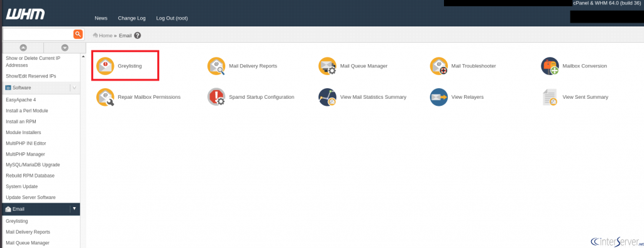Image resolution: width=644 pixels, height=248 pixels.
Task: Select Update Server Software in sidebar
Action: pyautogui.click(x=31, y=198)
